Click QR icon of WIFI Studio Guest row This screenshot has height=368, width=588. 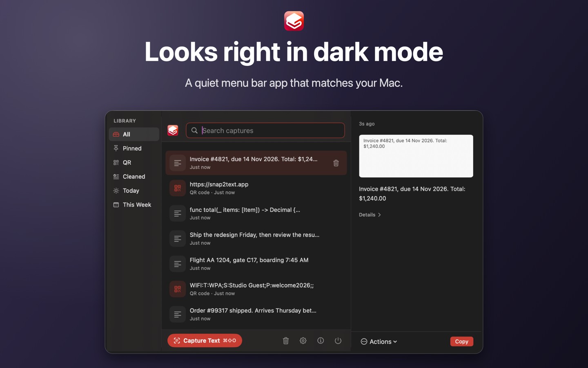pos(178,289)
